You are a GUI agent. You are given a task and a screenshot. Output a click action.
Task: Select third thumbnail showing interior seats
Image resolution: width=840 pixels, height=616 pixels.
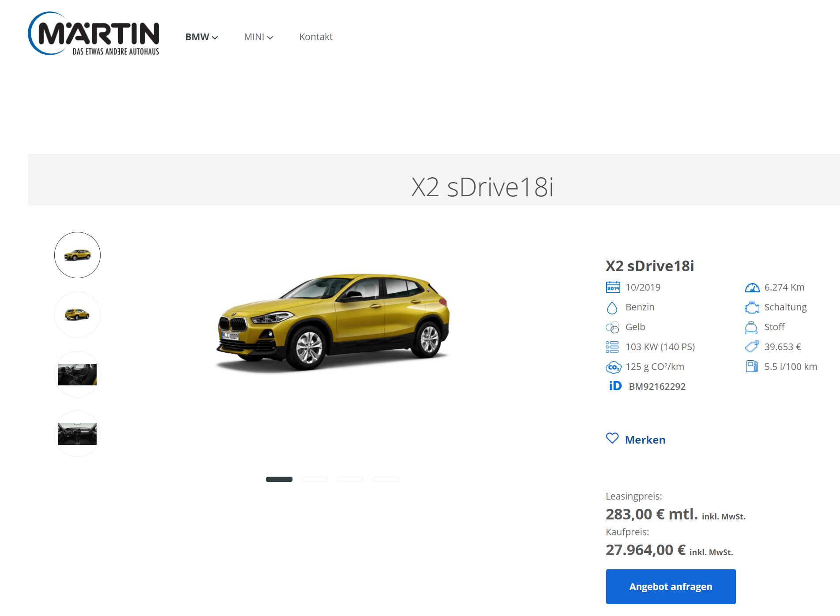point(77,374)
